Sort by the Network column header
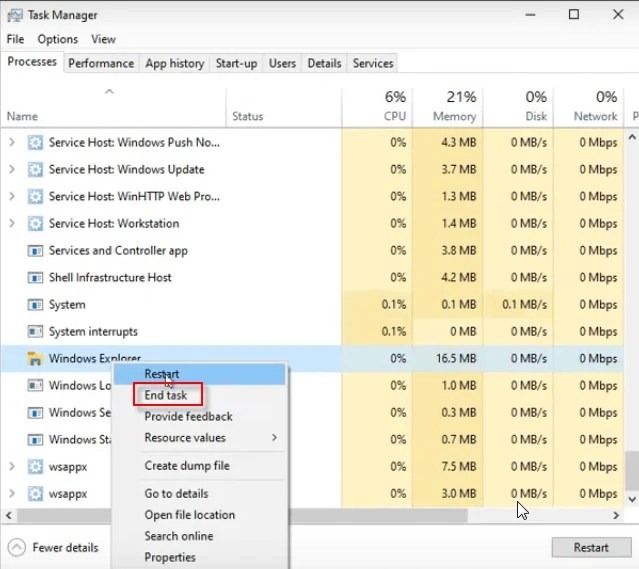This screenshot has width=639, height=569. [588, 108]
